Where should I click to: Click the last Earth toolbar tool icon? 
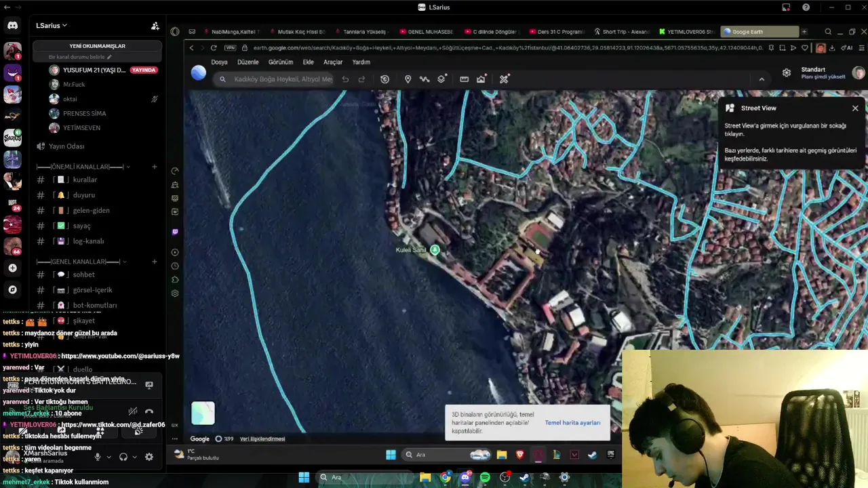(504, 79)
